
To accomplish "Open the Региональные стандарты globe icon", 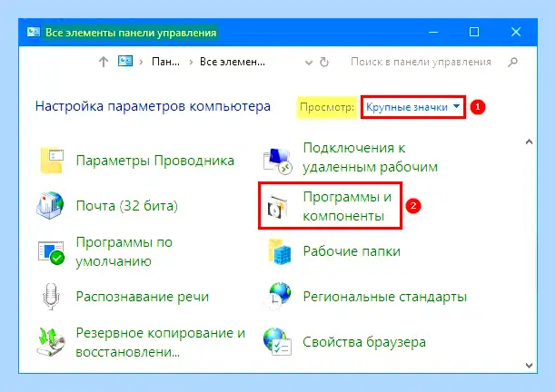I will 277,297.
